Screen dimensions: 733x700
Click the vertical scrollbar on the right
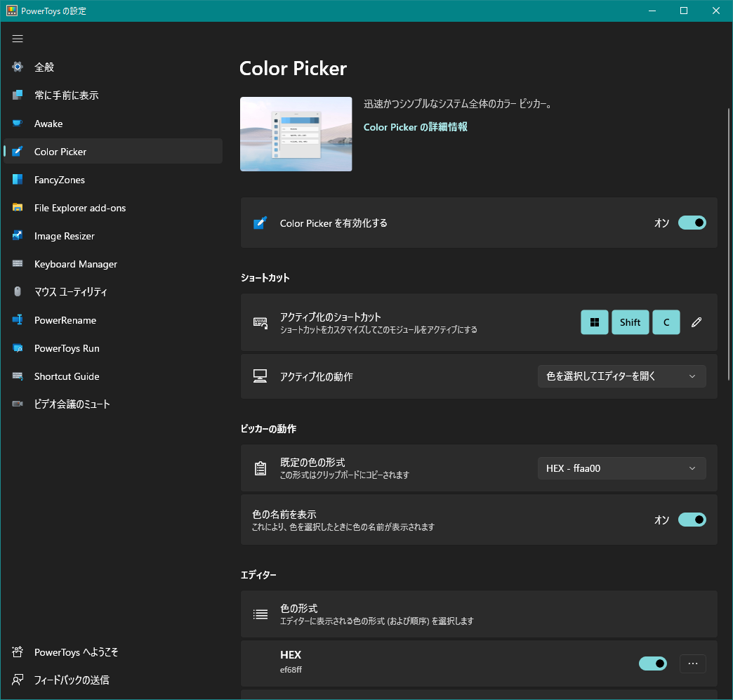[x=728, y=243]
